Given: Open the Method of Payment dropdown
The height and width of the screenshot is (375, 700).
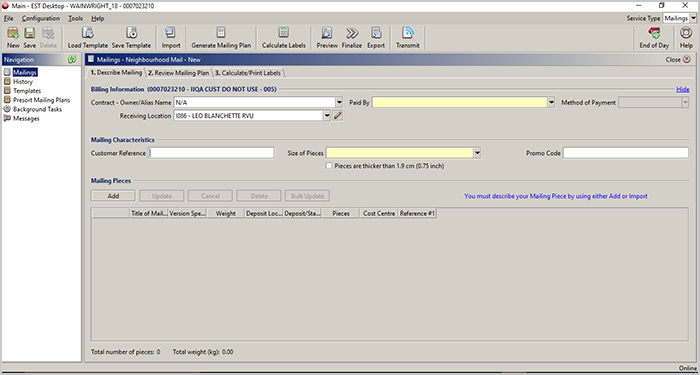Looking at the screenshot, I should [685, 103].
